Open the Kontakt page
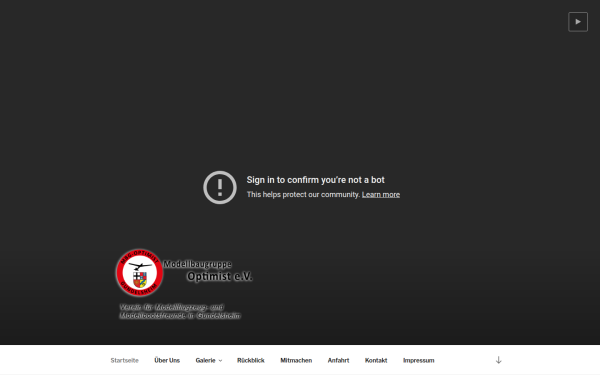This screenshot has height=375, width=600. (x=376, y=360)
